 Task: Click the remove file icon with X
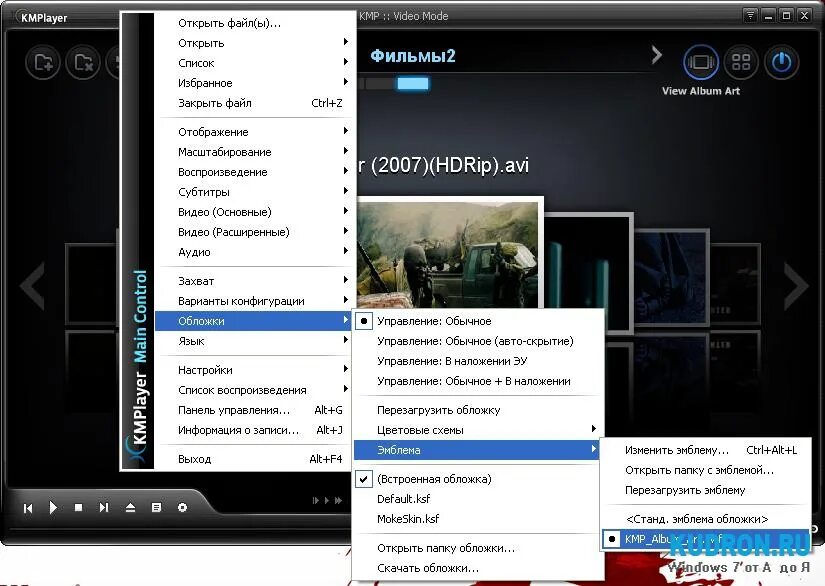point(83,63)
